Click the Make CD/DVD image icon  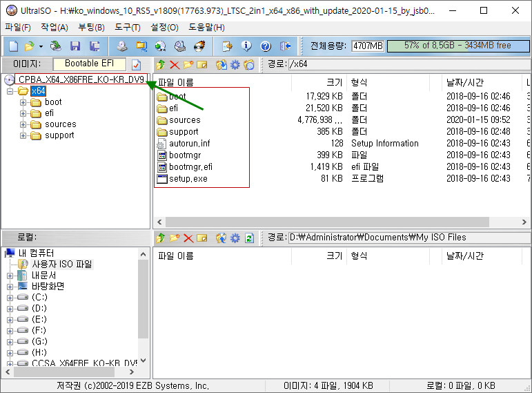tap(122, 46)
